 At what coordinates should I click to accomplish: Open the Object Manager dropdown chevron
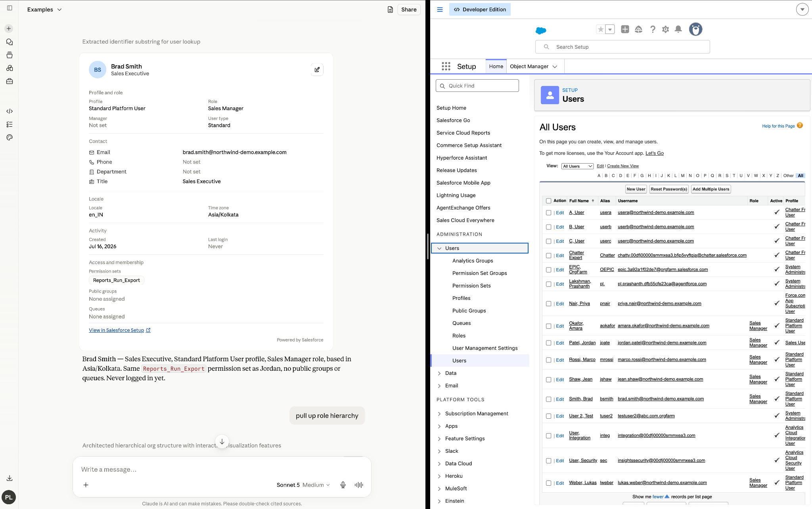pyautogui.click(x=555, y=67)
